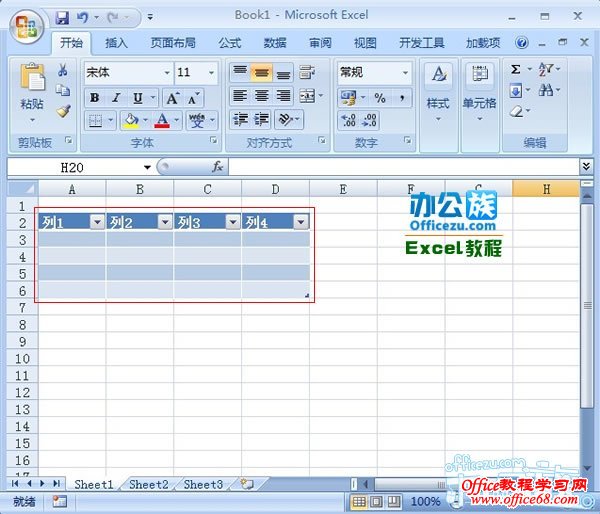This screenshot has width=600, height=514.
Task: Click the H column header
Action: point(546,189)
